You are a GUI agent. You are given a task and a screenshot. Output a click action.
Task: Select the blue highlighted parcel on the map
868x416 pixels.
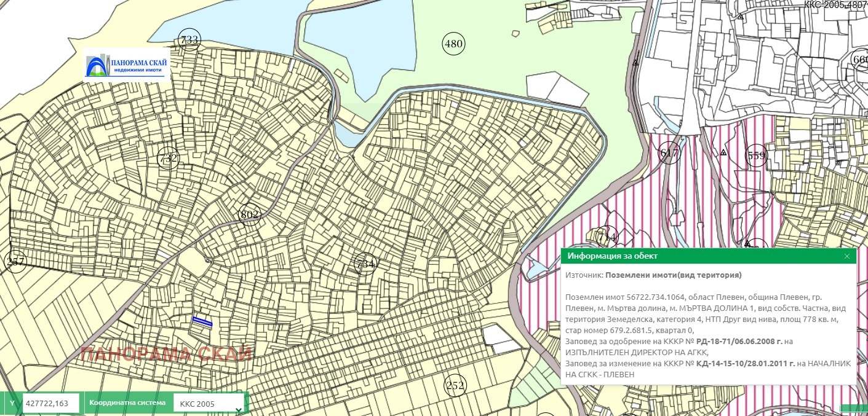202,321
